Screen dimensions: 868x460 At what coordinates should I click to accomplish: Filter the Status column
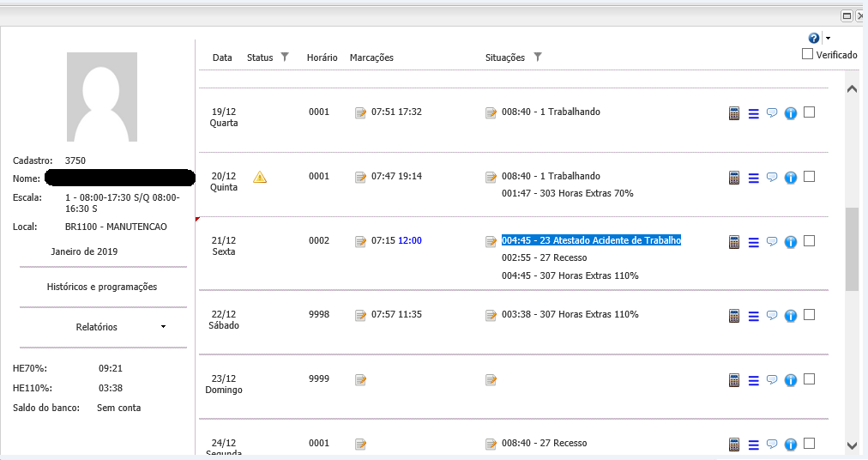point(285,57)
